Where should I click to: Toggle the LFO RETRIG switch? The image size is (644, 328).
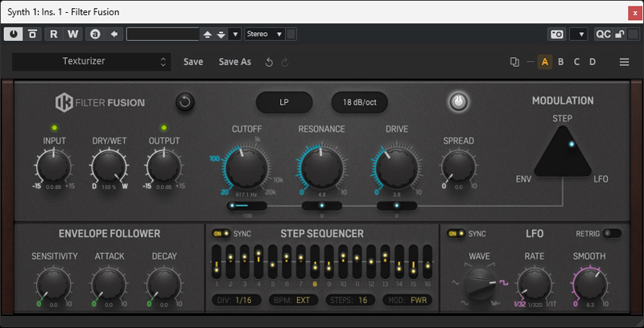pos(612,234)
